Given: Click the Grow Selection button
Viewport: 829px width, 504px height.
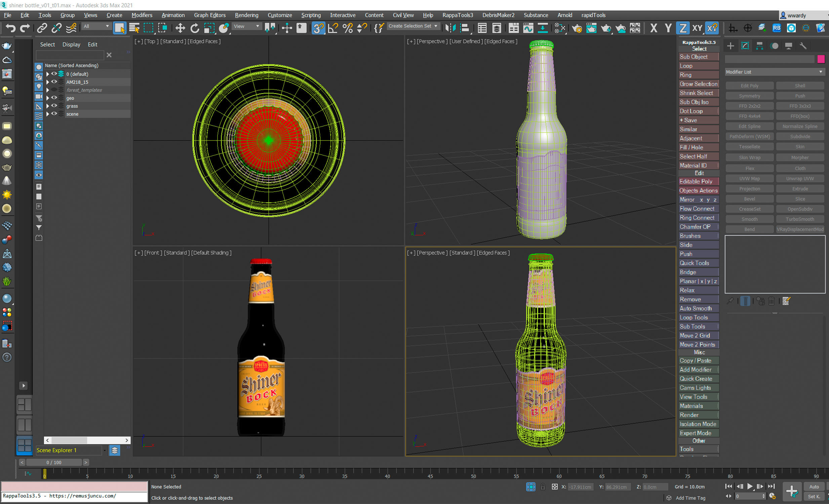Looking at the screenshot, I should point(699,84).
